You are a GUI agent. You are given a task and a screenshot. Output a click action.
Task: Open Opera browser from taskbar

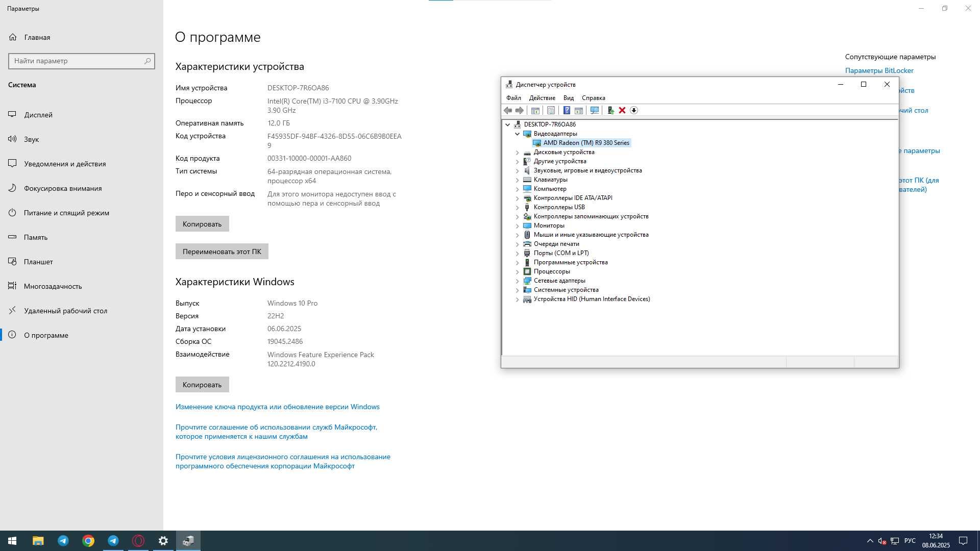[138, 541]
